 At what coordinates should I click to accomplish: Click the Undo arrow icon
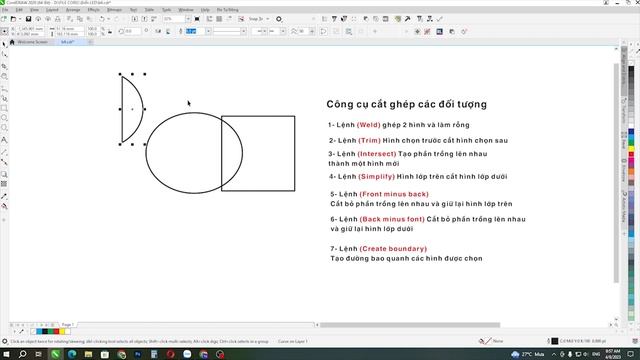coord(102,19)
